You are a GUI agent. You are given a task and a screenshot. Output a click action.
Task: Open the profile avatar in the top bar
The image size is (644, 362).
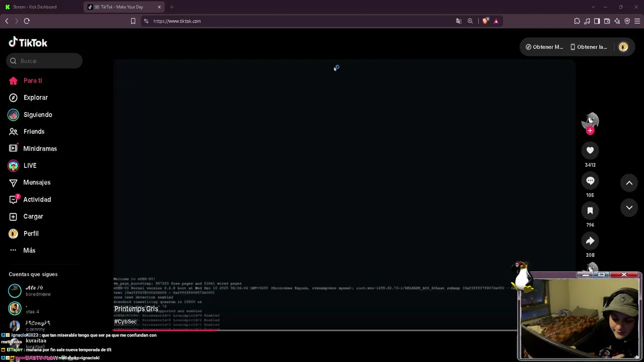tap(623, 47)
